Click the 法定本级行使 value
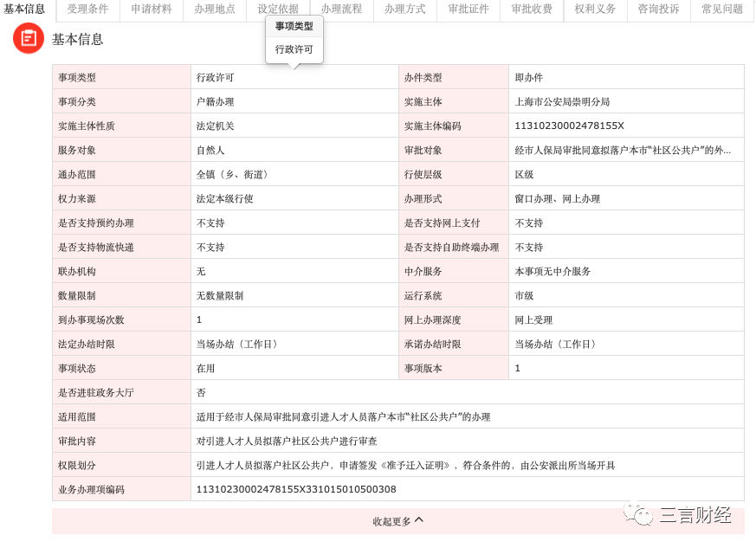This screenshot has width=756, height=548. (224, 198)
